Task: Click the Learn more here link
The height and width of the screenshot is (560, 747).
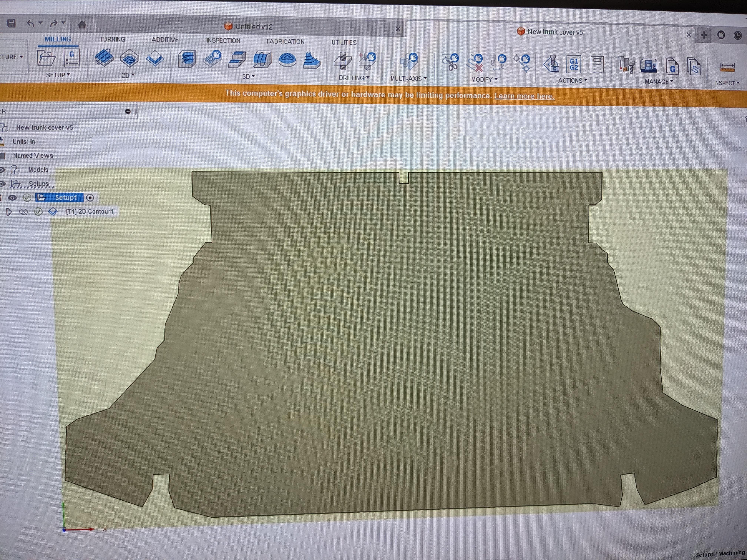Action: pyautogui.click(x=524, y=96)
